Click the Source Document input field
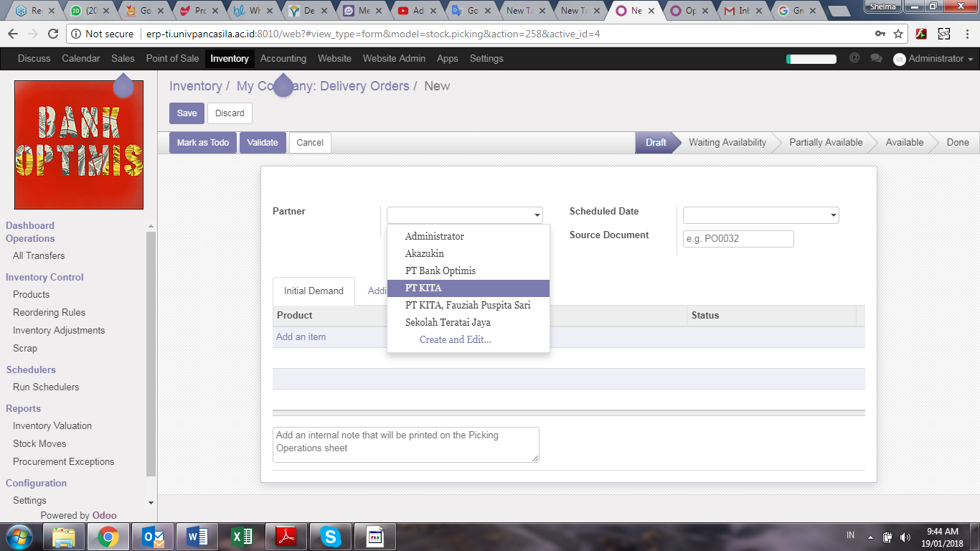 tap(738, 239)
